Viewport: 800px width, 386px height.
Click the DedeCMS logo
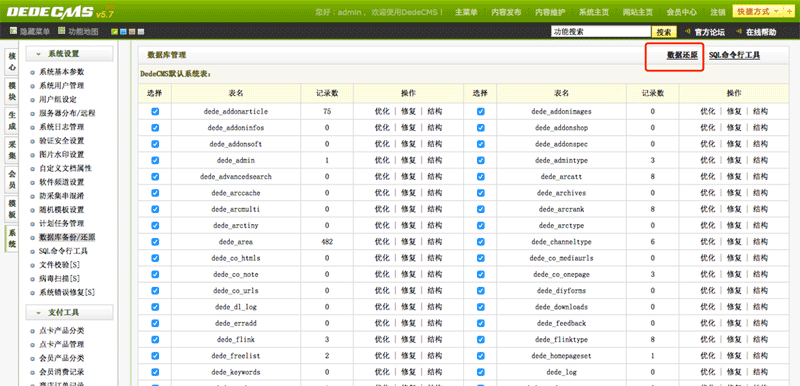pyautogui.click(x=49, y=11)
